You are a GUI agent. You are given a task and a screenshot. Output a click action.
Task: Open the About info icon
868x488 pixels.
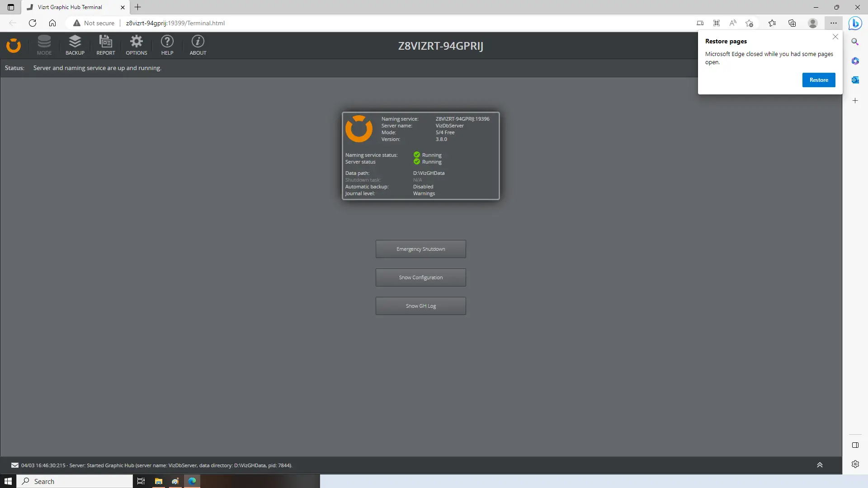click(198, 45)
